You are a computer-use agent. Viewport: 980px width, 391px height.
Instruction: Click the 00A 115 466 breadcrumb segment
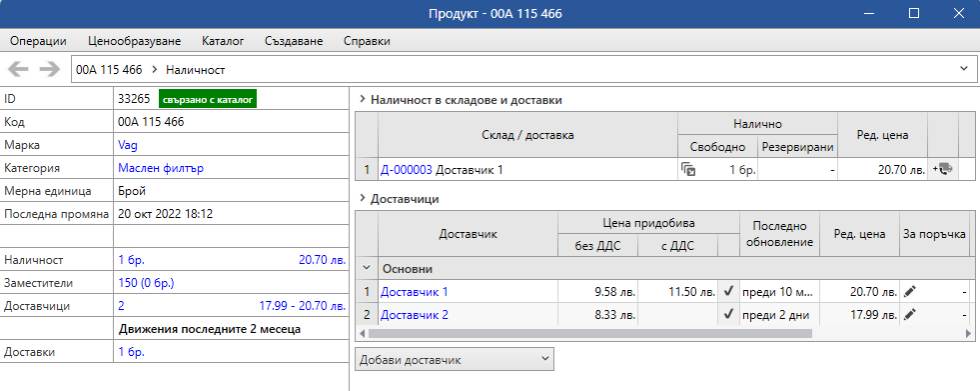coord(109,69)
